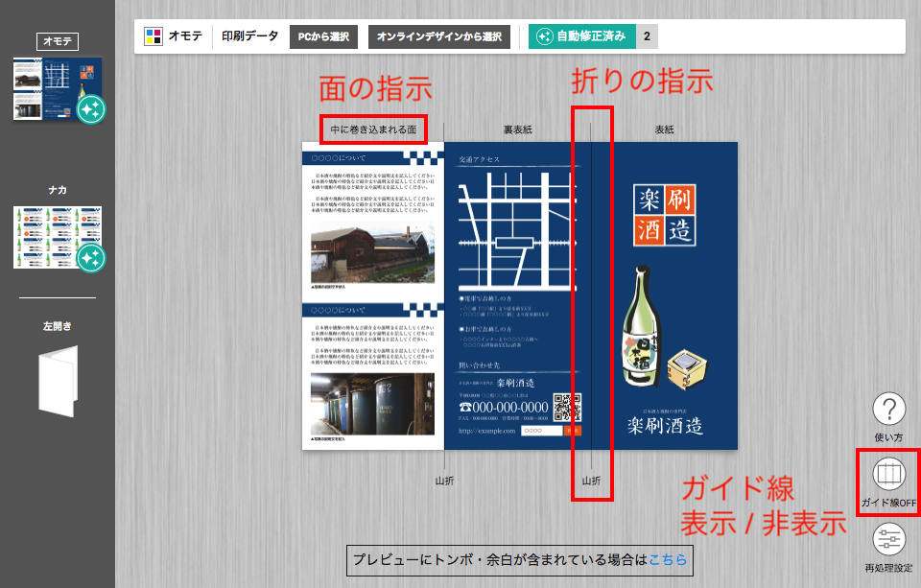The width and height of the screenshot is (921, 588).
Task: Toggle the ガイド線OFF guide line button
Action: pos(888,476)
